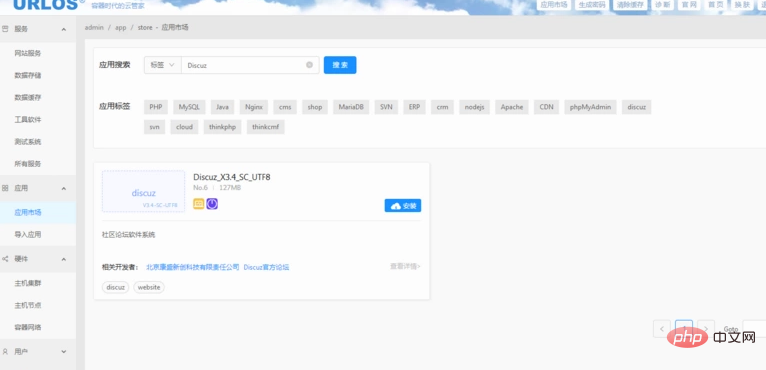Open 工具软件 in the sidebar

click(28, 120)
